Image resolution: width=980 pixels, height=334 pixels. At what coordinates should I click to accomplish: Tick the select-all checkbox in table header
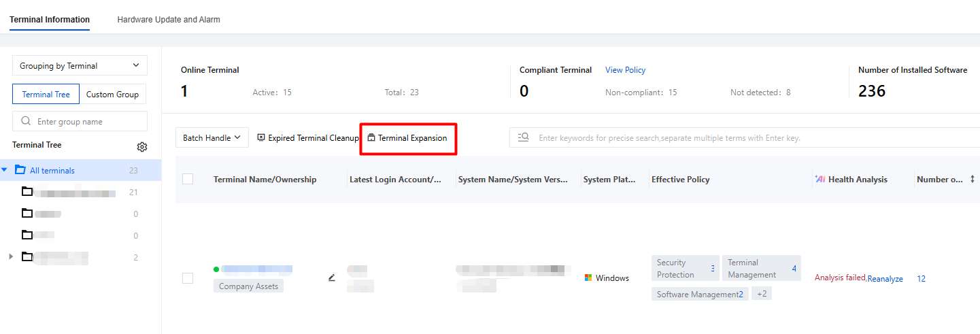click(188, 179)
